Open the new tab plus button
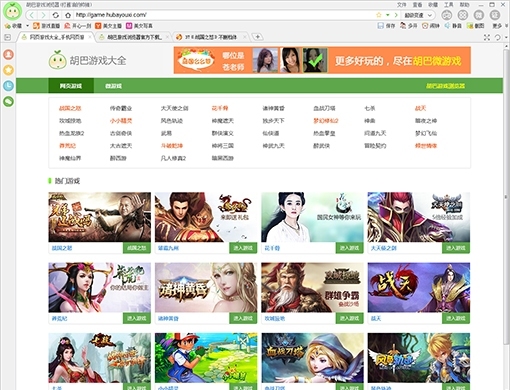The height and width of the screenshot is (390, 510). tap(257, 37)
